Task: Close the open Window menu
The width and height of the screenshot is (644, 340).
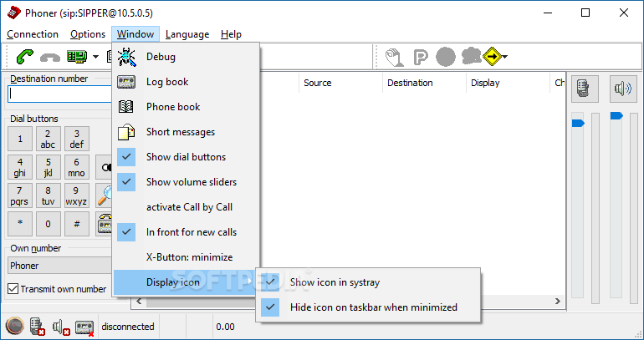Action: click(x=135, y=34)
